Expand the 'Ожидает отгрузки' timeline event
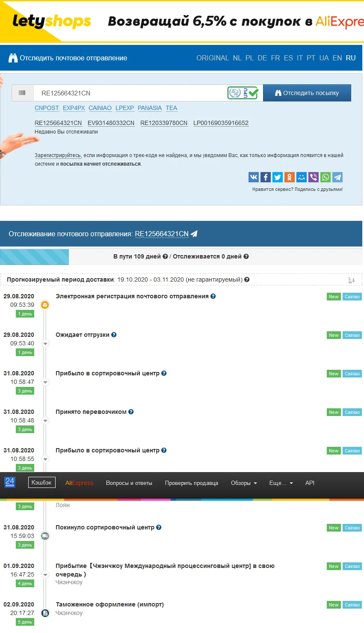 pos(45,344)
